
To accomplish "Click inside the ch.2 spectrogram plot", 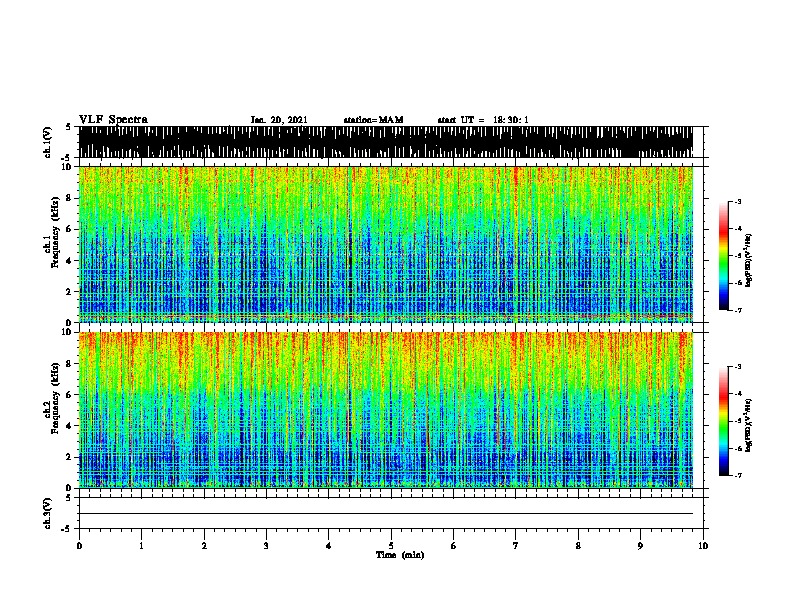I will [386, 410].
